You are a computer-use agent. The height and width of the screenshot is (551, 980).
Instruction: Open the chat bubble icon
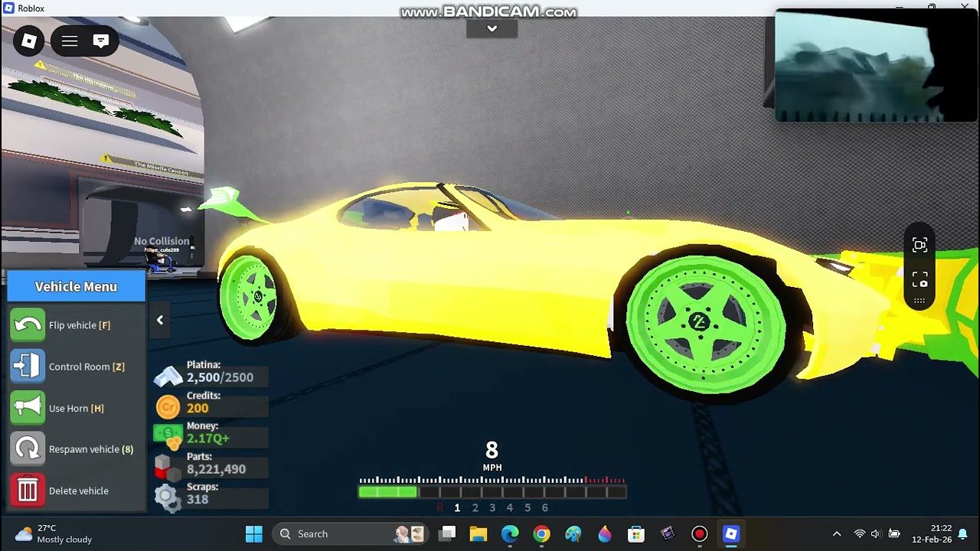pos(101,41)
